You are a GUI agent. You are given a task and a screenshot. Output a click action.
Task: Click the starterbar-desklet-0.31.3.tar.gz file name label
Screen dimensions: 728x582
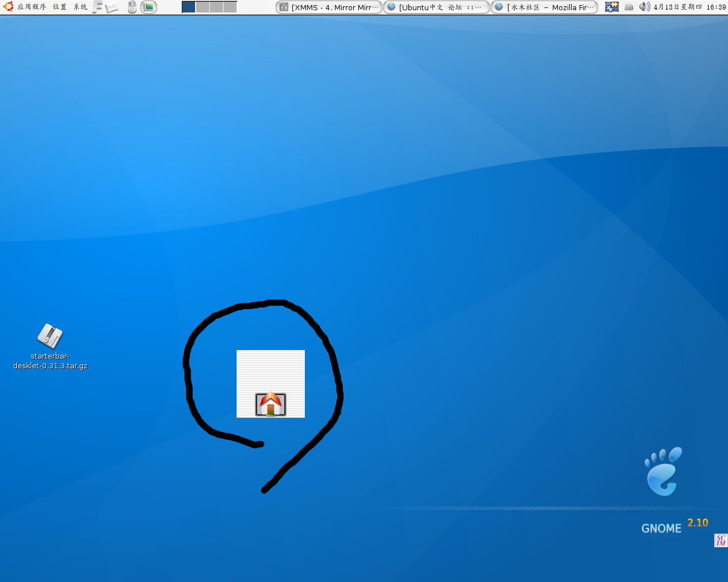pos(50,361)
